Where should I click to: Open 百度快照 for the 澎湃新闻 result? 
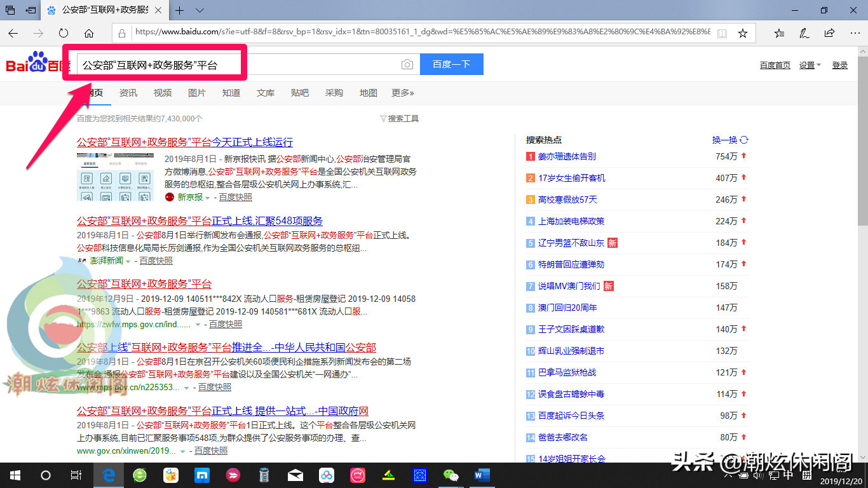pyautogui.click(x=156, y=261)
